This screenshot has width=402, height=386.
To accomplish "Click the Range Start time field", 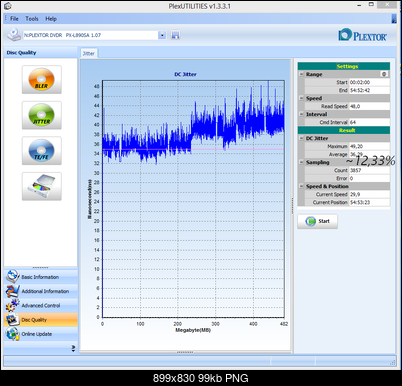I will pyautogui.click(x=369, y=82).
